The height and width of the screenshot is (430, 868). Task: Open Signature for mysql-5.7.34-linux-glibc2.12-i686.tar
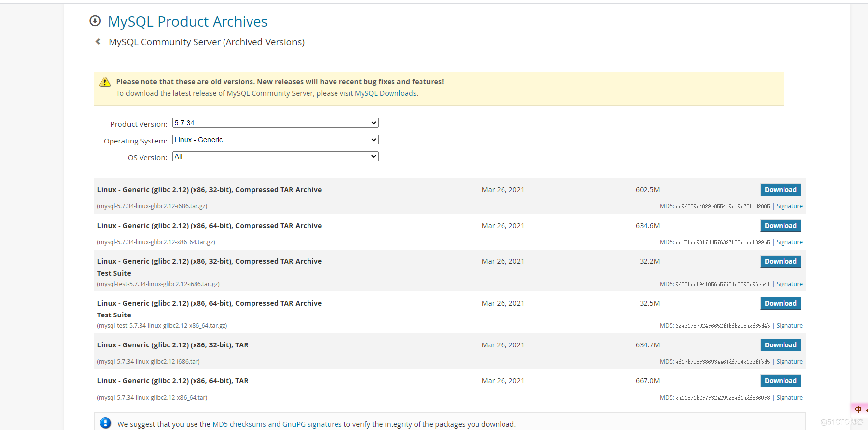coord(789,362)
